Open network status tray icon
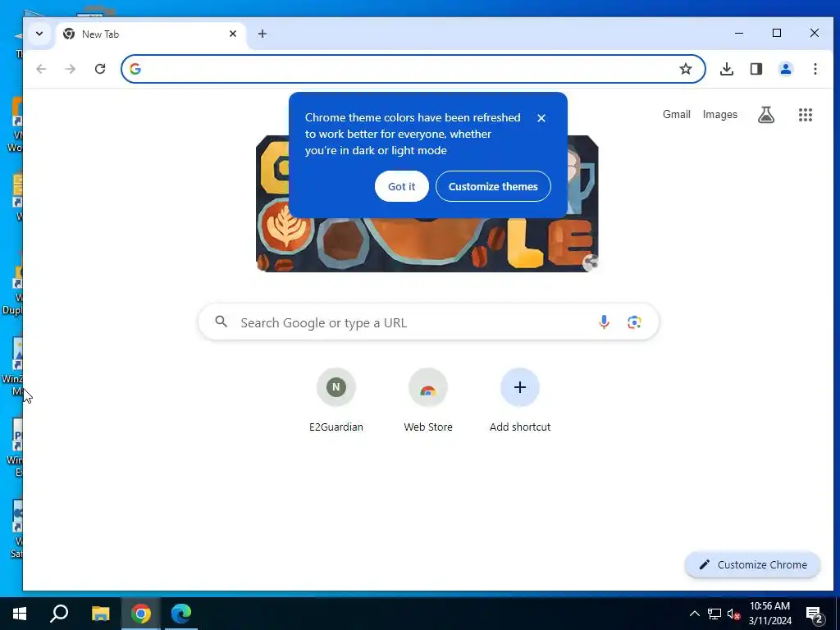Image resolution: width=840 pixels, height=630 pixels. (x=714, y=614)
